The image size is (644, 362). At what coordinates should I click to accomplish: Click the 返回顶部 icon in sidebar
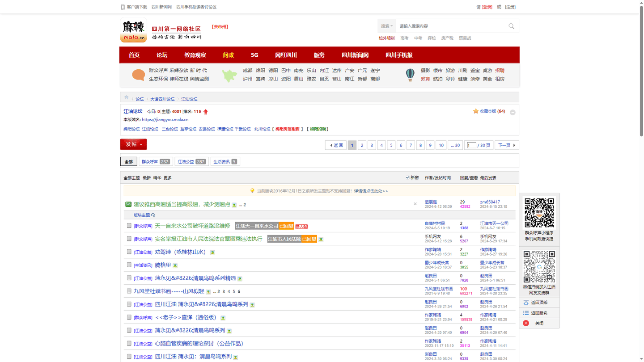click(526, 303)
